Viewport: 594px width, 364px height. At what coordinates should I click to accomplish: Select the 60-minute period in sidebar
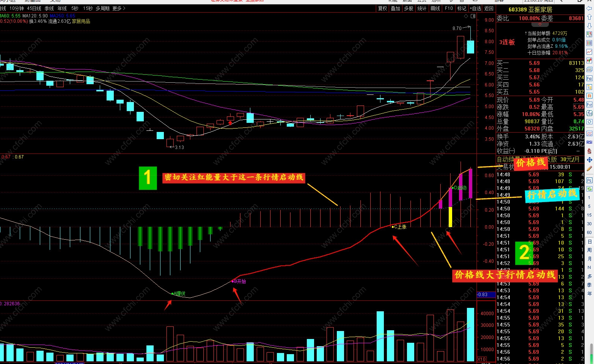point(589,232)
